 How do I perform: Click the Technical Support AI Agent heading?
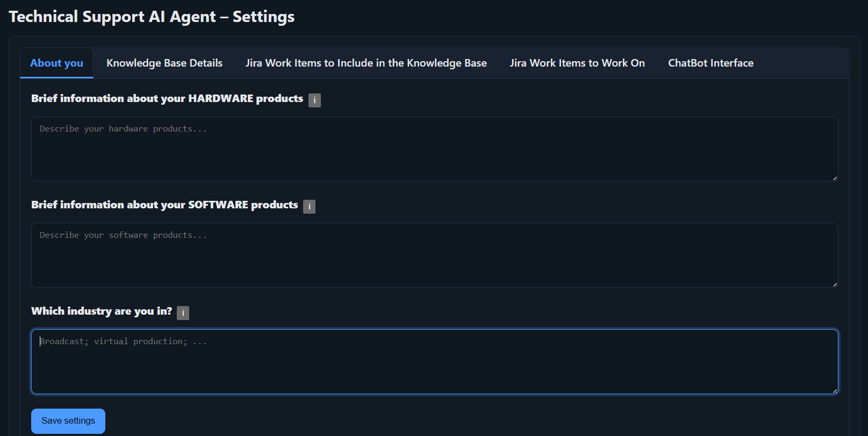pyautogui.click(x=152, y=17)
